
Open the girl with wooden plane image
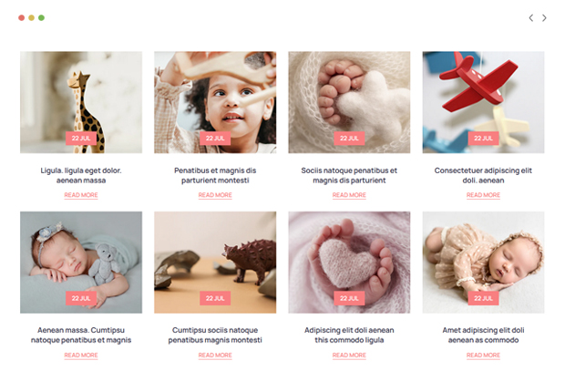(x=215, y=102)
